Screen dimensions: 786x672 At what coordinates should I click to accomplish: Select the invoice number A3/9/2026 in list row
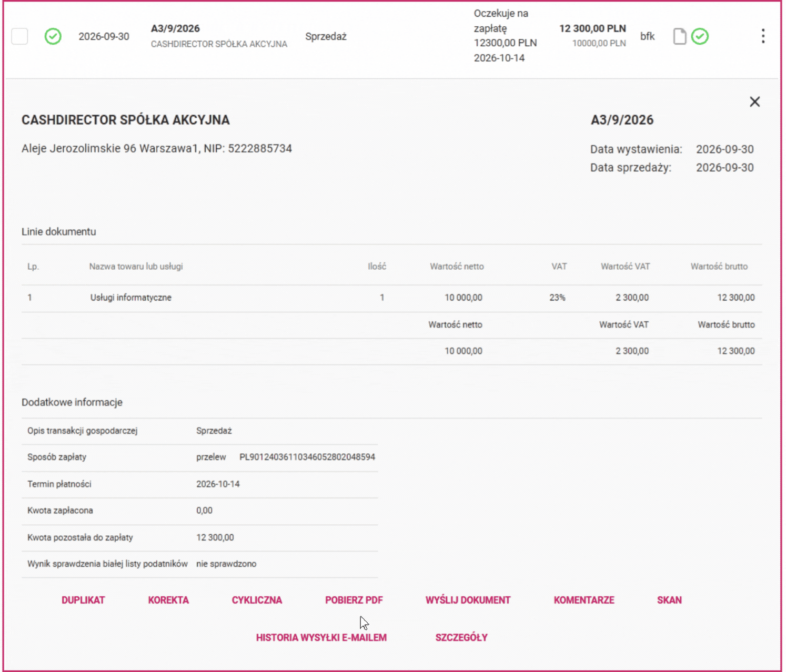click(x=175, y=28)
